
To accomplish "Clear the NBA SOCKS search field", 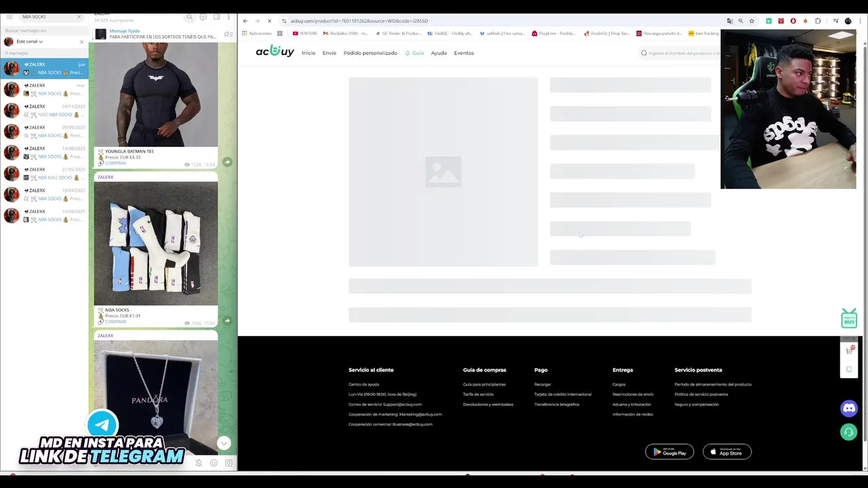I will pos(79,16).
